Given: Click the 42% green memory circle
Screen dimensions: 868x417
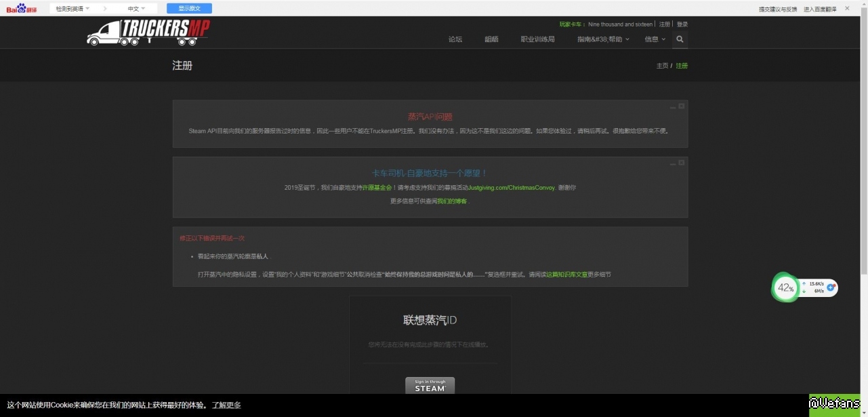Looking at the screenshot, I should click(x=785, y=288).
